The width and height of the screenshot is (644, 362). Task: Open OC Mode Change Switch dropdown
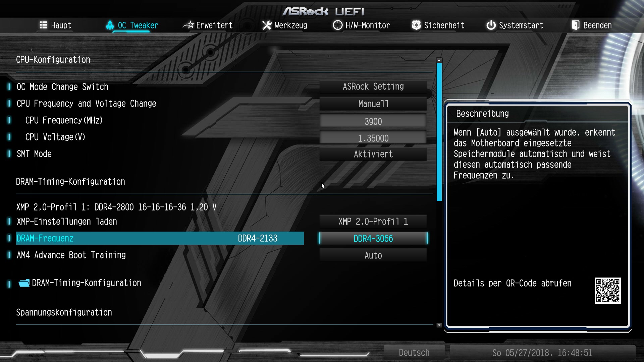373,87
